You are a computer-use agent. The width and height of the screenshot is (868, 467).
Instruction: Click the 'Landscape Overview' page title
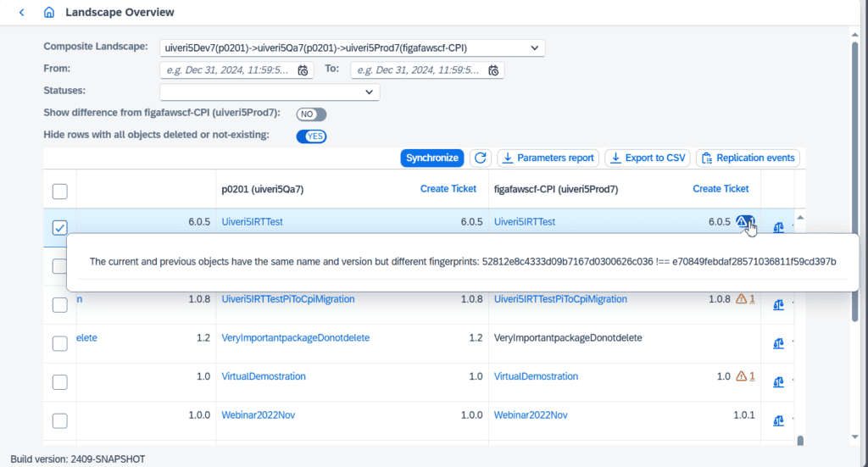coord(120,12)
